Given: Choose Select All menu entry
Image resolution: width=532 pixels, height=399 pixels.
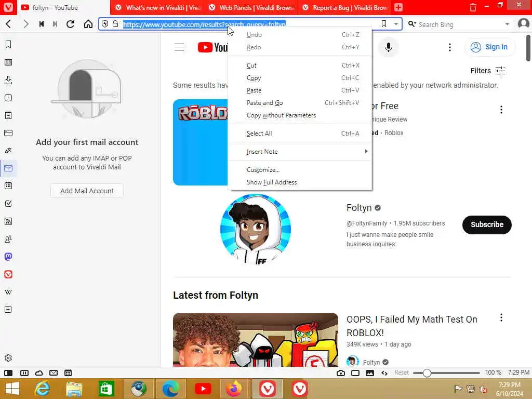Looking at the screenshot, I should (300, 134).
